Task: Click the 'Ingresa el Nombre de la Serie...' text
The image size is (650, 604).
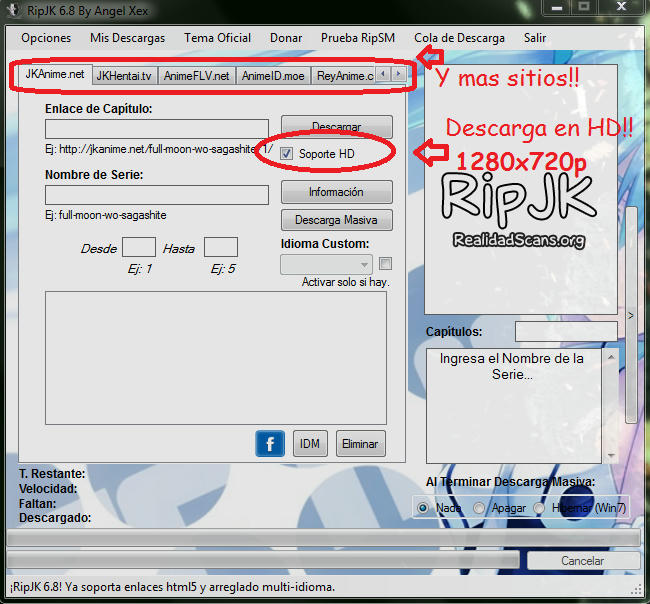Action: pos(512,366)
